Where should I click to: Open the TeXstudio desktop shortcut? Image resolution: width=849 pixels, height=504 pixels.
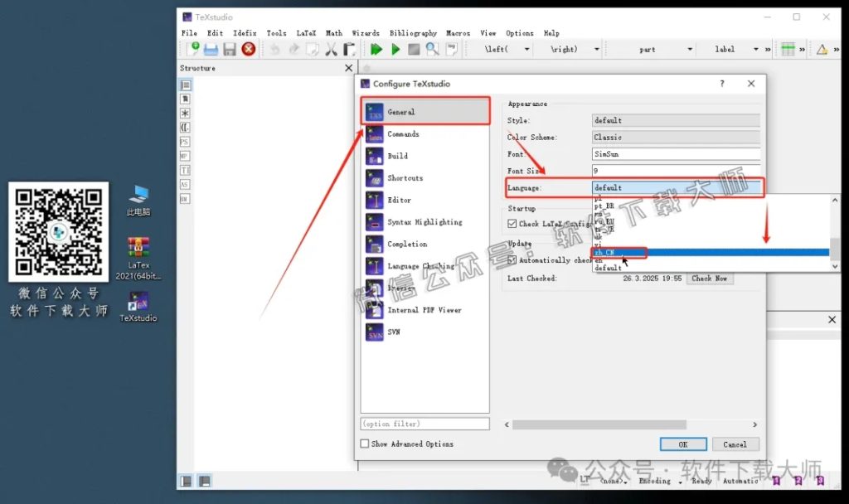coord(138,304)
